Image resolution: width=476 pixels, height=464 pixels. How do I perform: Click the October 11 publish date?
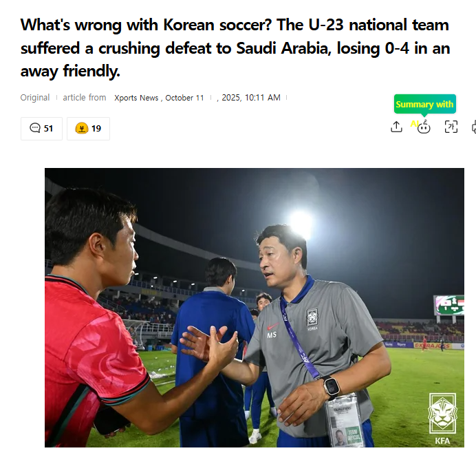click(184, 98)
